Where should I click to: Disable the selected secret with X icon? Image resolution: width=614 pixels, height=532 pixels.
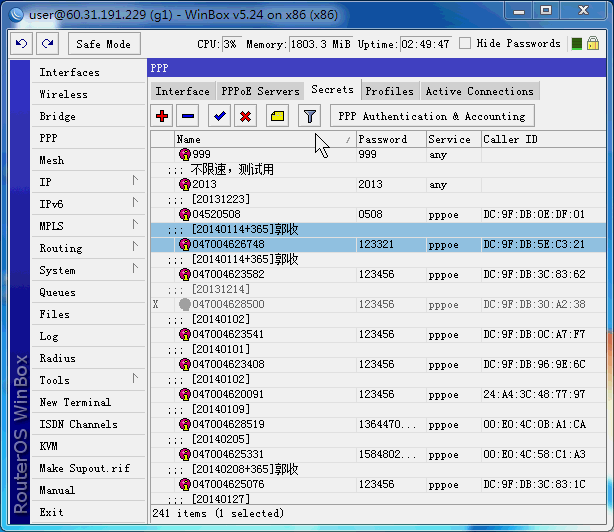tap(245, 116)
